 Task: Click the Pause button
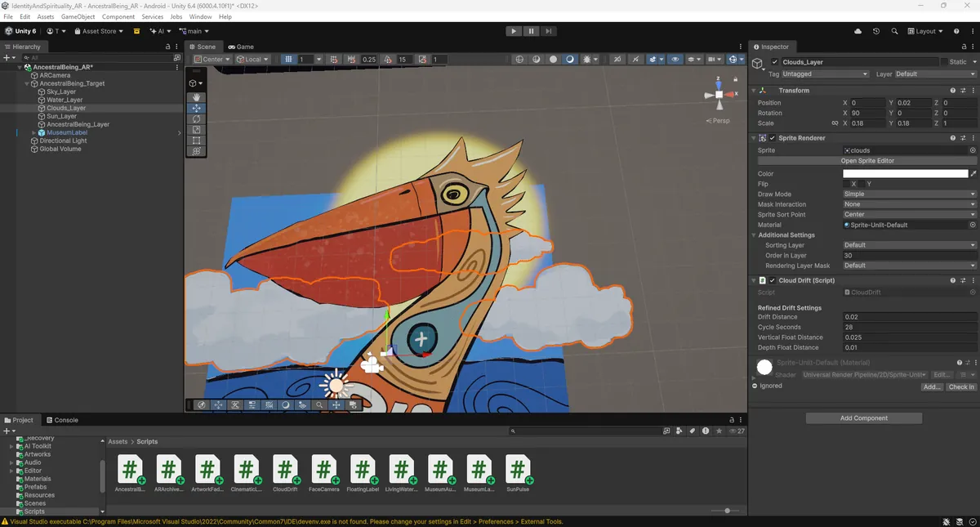[531, 31]
